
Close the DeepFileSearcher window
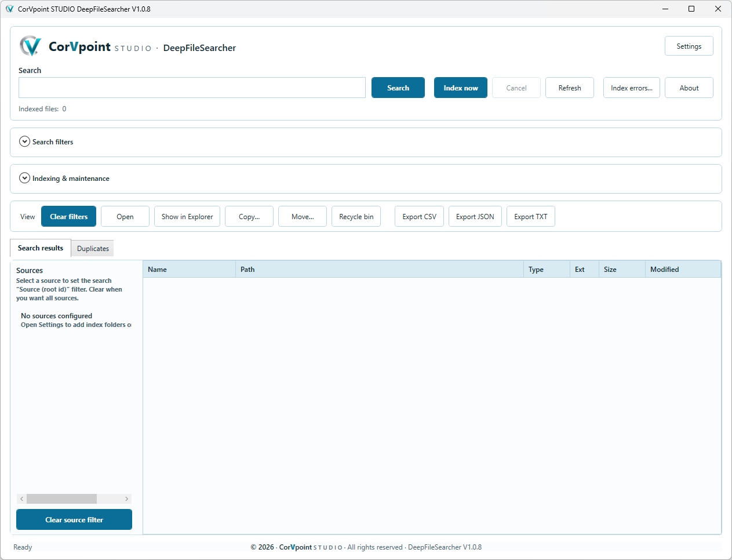(x=718, y=9)
